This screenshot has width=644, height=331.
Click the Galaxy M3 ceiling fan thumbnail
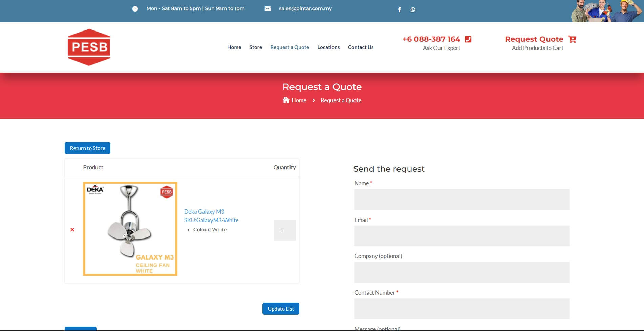point(130,229)
